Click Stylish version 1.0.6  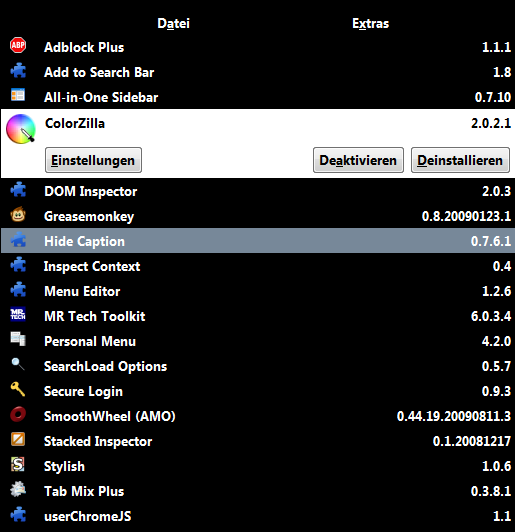click(x=497, y=467)
